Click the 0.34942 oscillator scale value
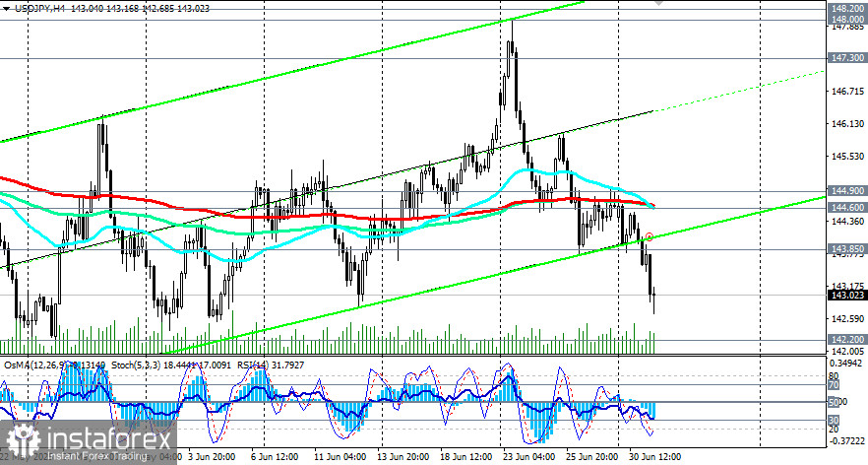This screenshot has height=465, width=868. pos(848,364)
